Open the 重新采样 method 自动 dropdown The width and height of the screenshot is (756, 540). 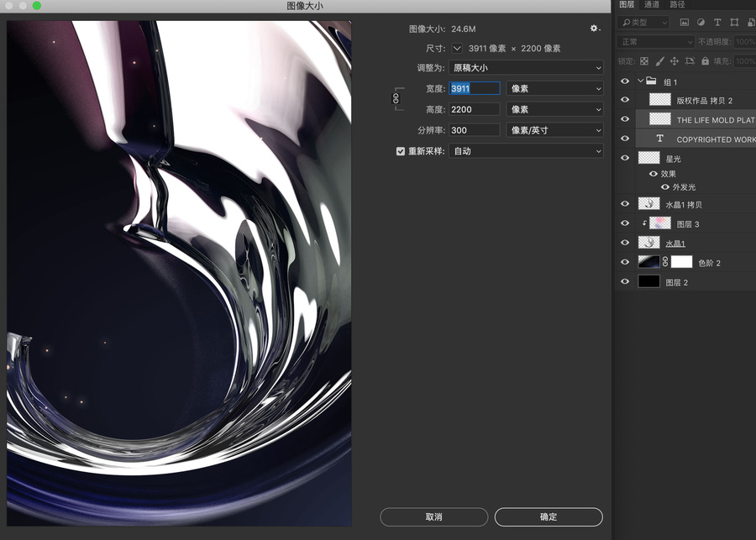click(526, 151)
